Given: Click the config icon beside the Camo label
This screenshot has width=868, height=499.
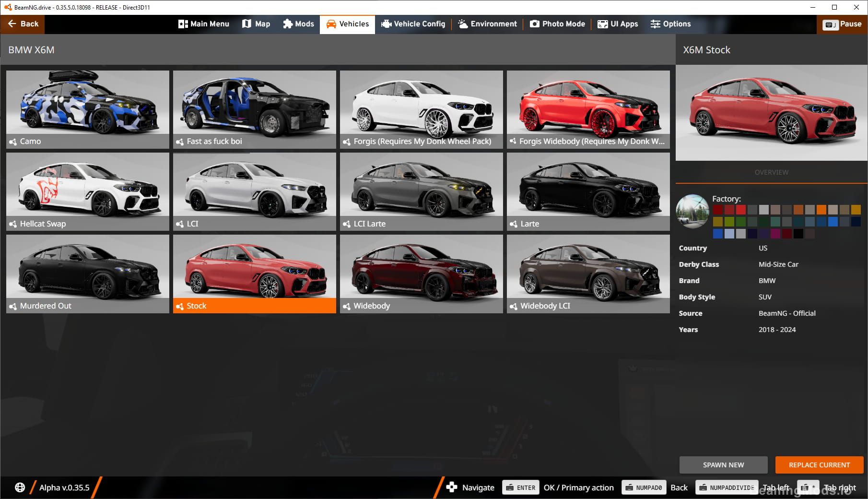Looking at the screenshot, I should click(13, 142).
